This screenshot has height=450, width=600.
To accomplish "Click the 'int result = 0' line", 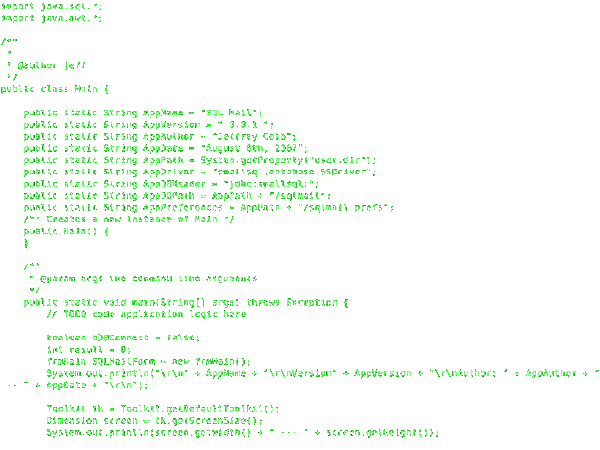I will (x=89, y=350).
